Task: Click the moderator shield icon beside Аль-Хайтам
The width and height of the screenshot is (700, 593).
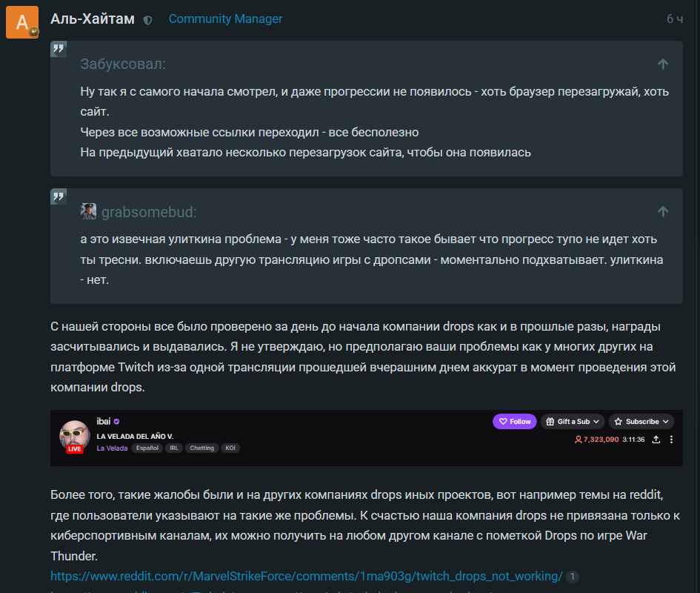Action: point(147,20)
